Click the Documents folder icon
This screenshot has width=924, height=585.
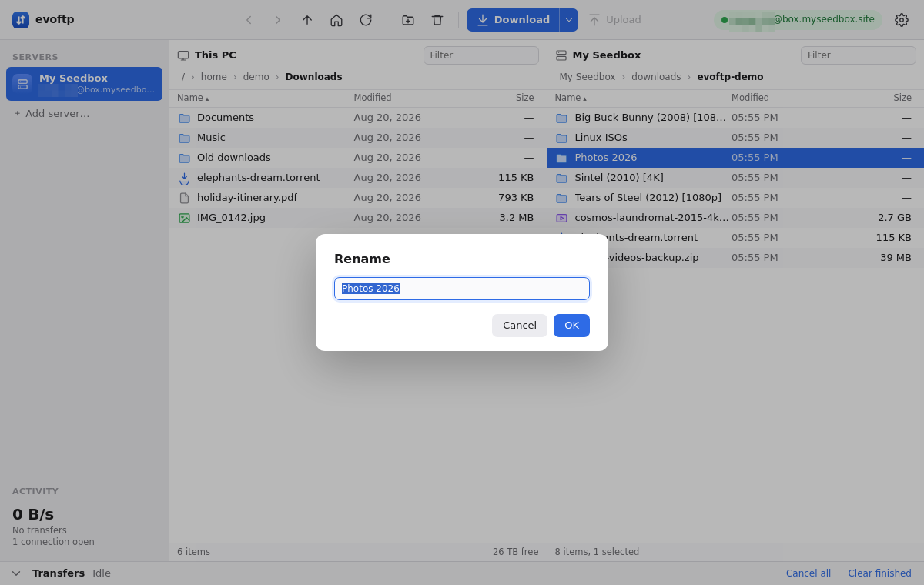[x=184, y=119]
